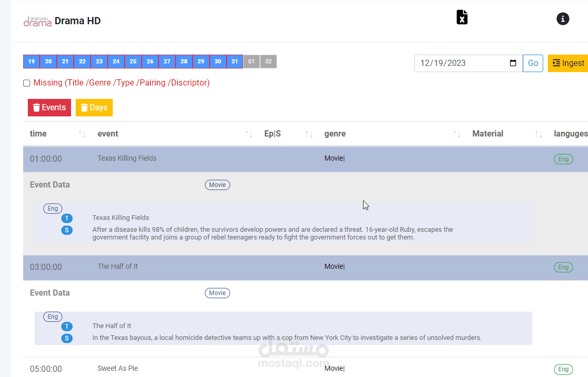Open the calendar picker in date field
588x377 pixels.
(513, 63)
